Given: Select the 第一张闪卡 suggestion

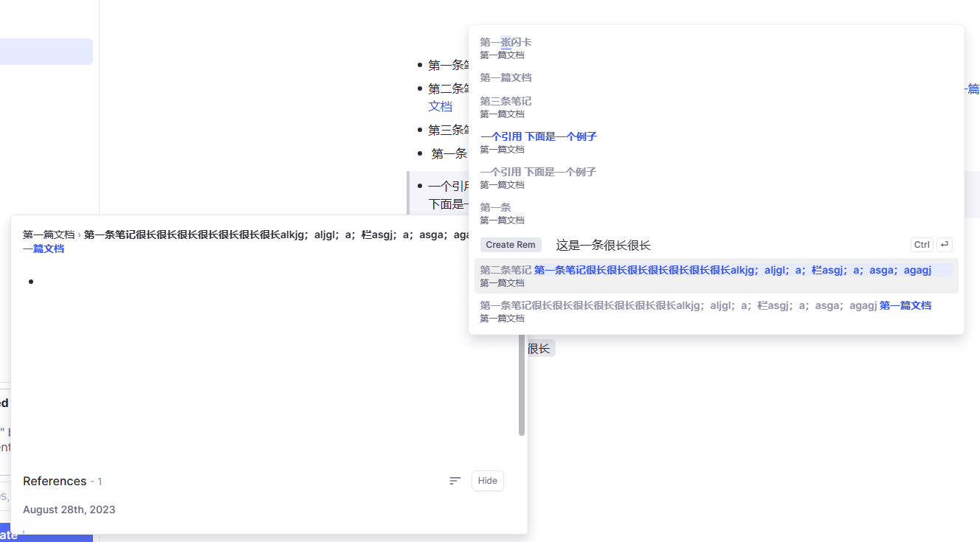Looking at the screenshot, I should [x=505, y=42].
